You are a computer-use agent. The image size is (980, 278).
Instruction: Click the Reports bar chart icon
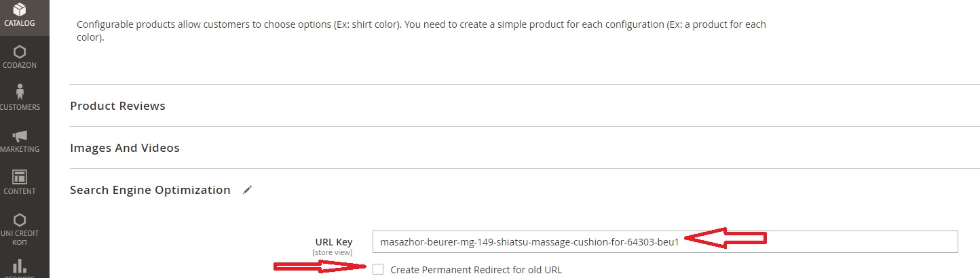coord(20,265)
